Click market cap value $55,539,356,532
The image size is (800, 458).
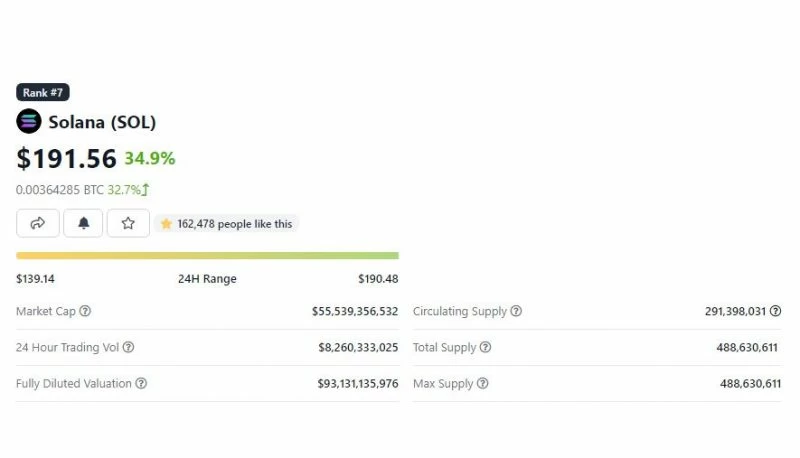click(355, 311)
